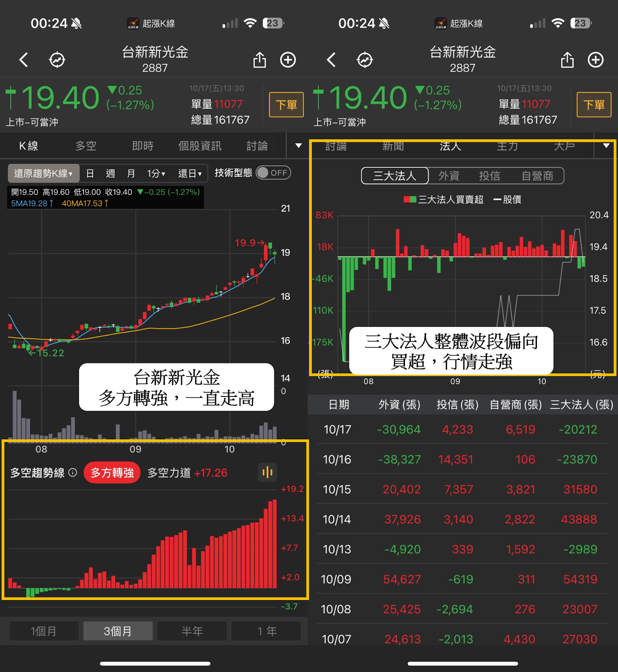Open trend analysis icon on left screen

pos(57,60)
